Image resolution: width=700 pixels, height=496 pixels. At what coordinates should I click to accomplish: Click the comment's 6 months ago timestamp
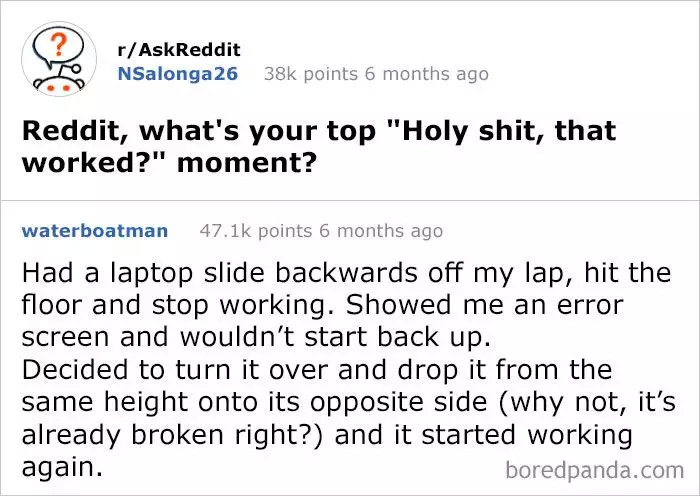[380, 231]
